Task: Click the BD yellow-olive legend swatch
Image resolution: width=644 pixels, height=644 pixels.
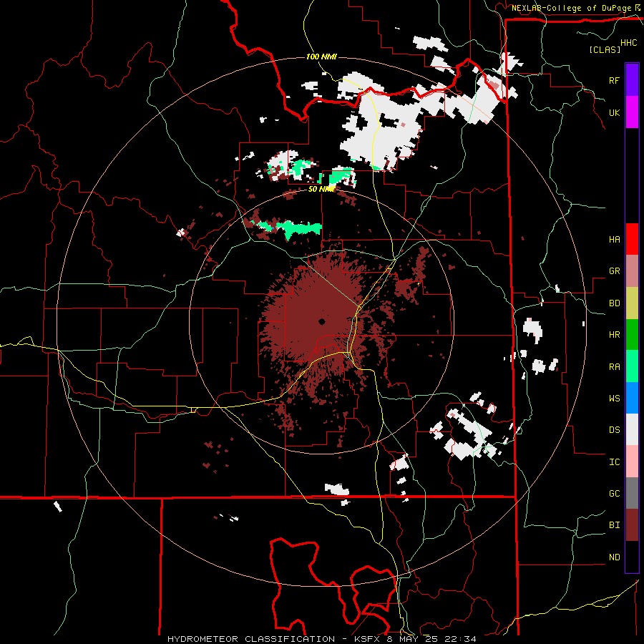Action: [632, 303]
